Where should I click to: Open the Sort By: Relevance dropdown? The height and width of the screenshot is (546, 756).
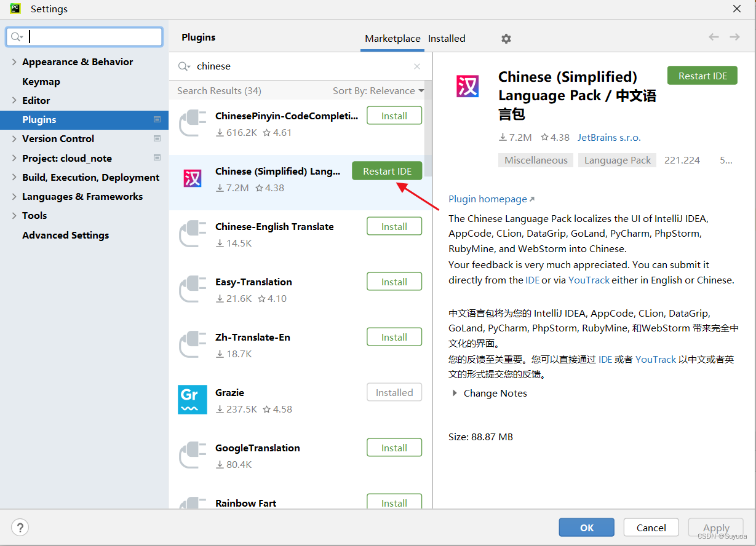click(x=378, y=91)
